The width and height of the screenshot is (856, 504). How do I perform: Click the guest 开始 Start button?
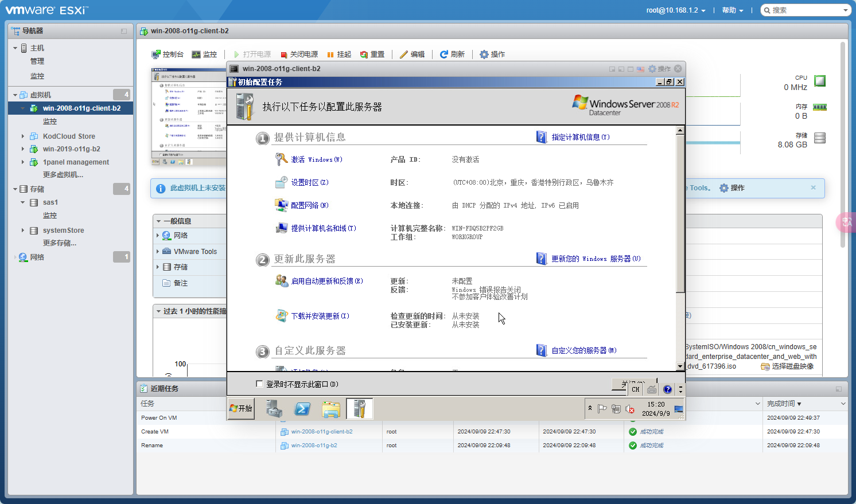click(x=241, y=409)
